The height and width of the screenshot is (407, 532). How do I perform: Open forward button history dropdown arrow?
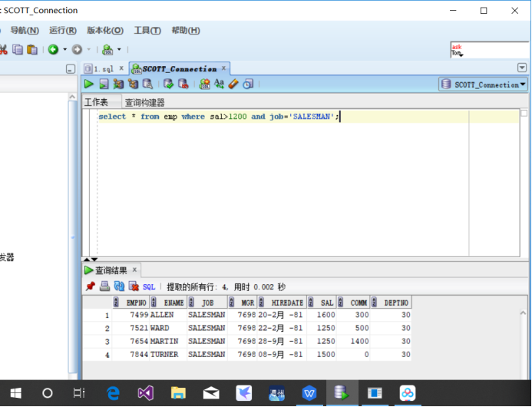tap(88, 50)
